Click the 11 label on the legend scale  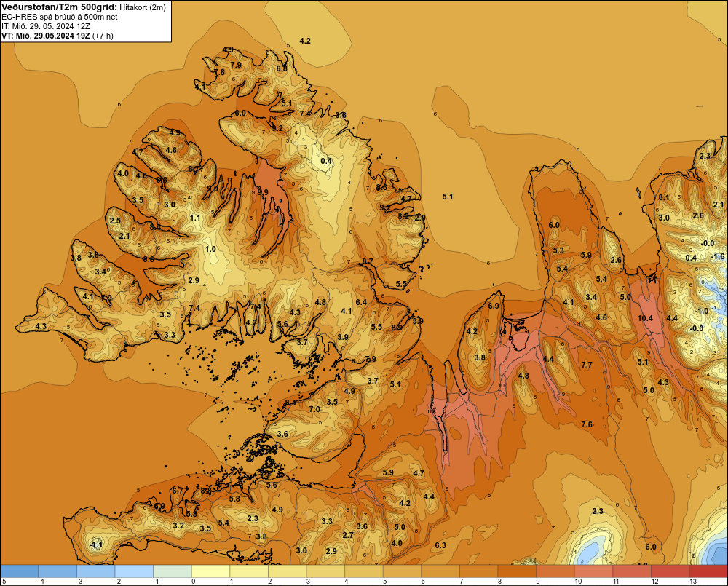click(x=616, y=582)
